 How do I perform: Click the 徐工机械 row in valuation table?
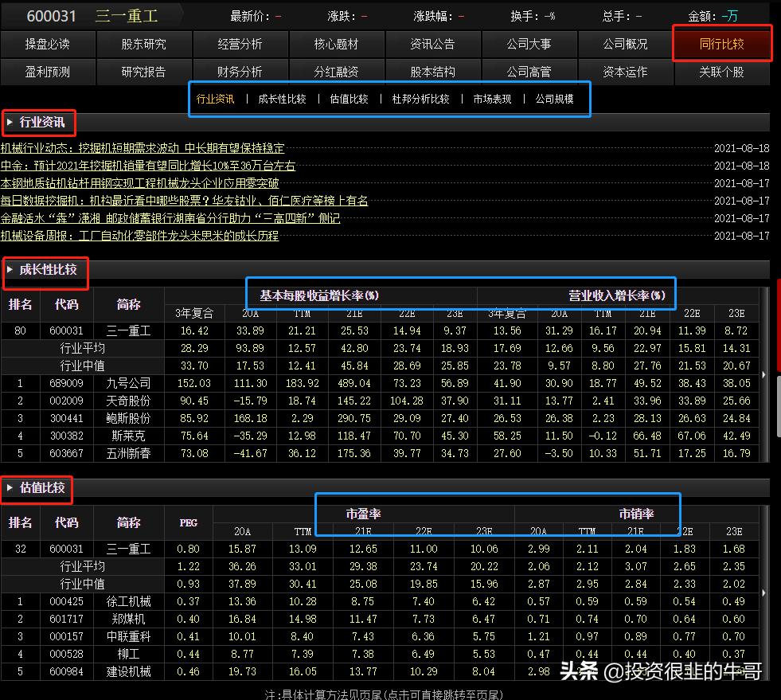[127, 601]
